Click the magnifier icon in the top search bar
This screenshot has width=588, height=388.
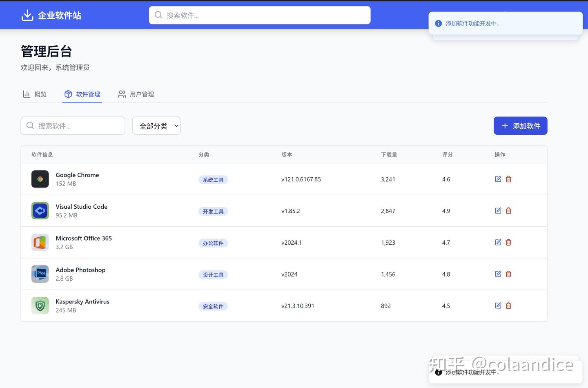tap(158, 15)
